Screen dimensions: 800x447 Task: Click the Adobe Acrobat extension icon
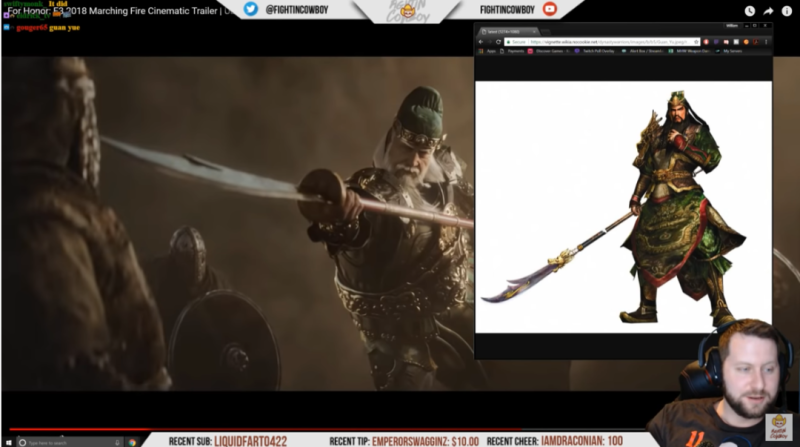(x=756, y=42)
